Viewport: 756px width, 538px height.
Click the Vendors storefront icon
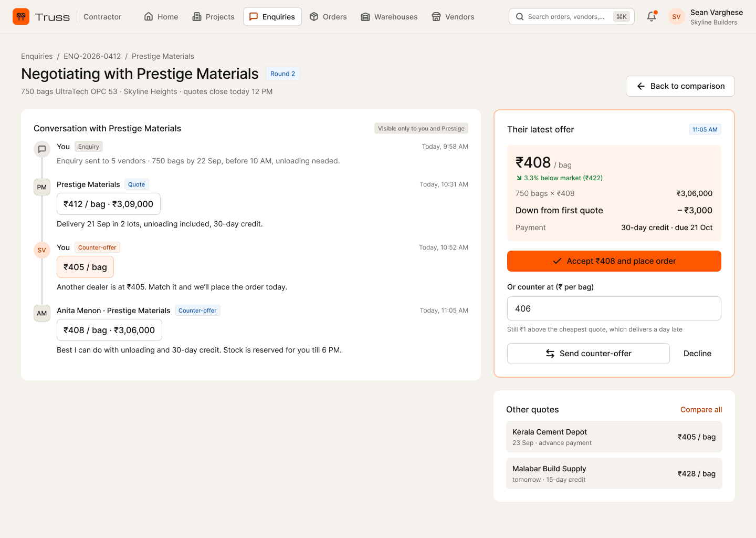coord(436,17)
